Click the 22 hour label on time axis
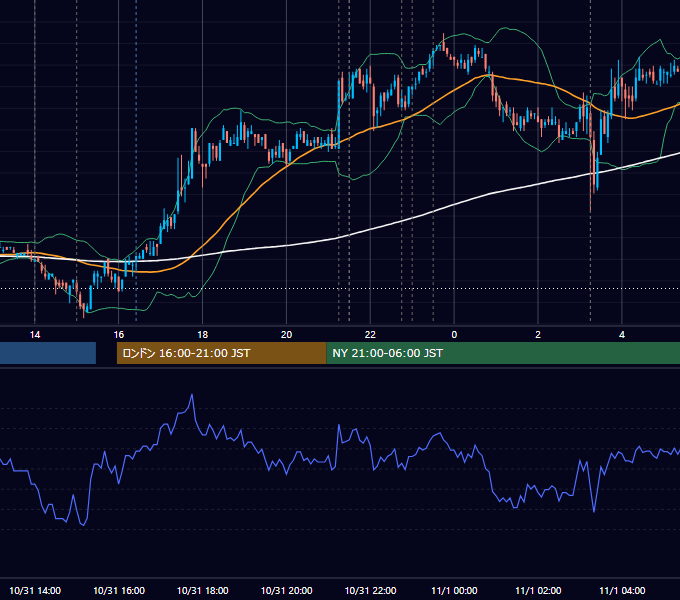Screen dimensions: 680x600 click(370, 335)
